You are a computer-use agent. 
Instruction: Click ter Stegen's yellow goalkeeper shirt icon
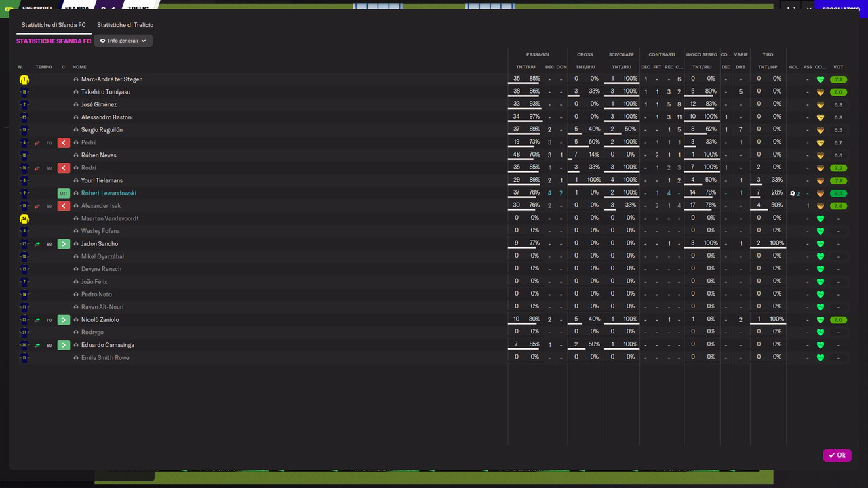(x=24, y=79)
